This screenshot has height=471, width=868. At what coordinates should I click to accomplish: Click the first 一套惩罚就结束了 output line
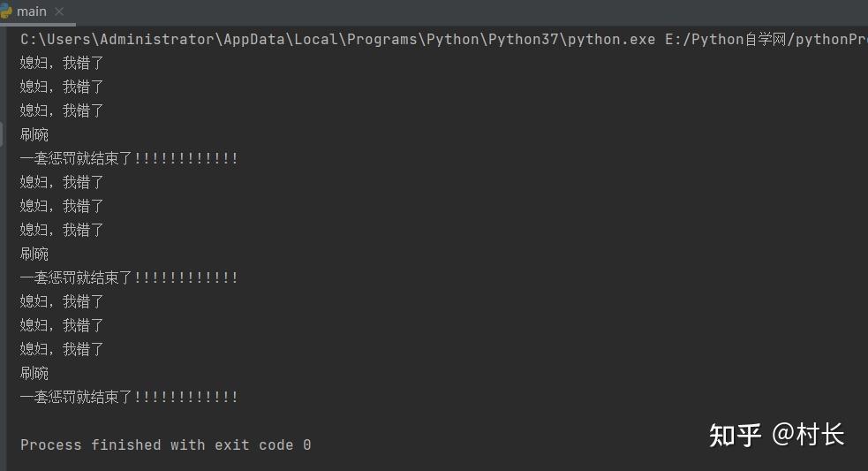129,158
